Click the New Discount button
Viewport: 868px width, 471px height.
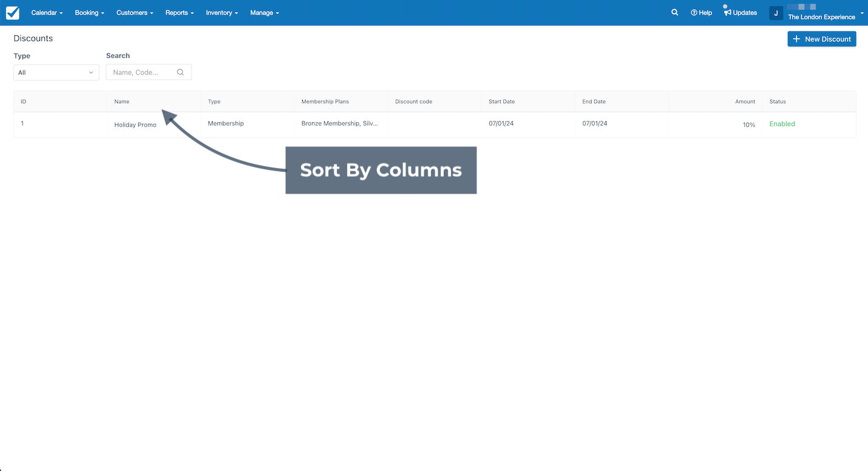click(x=822, y=39)
